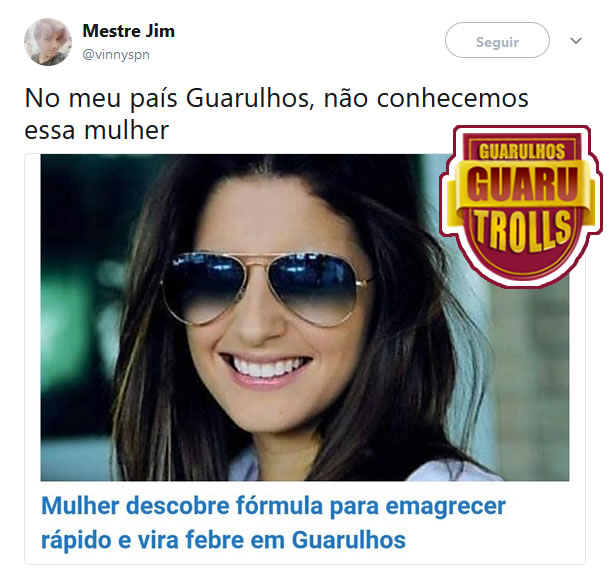The height and width of the screenshot is (582, 610).
Task: Expand the tweet options chevron
Action: 576,40
